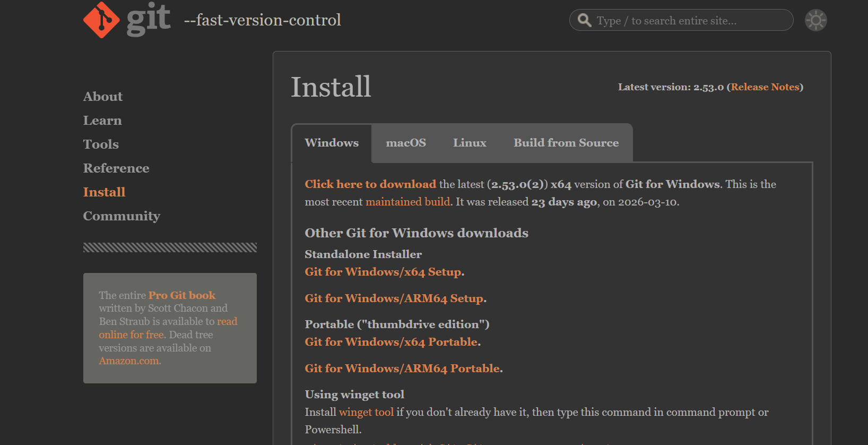Switch to the macOS tab

click(x=406, y=143)
